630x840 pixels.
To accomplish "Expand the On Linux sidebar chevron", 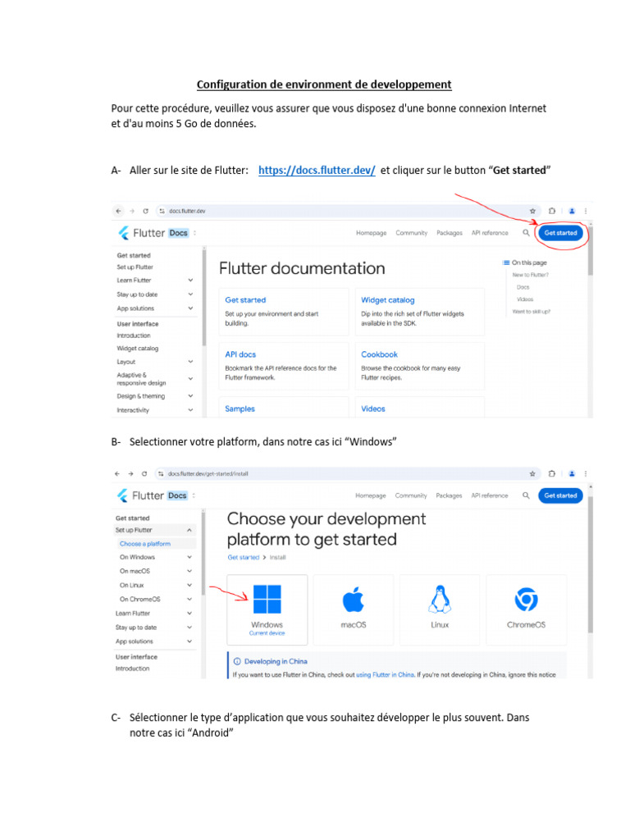I will pos(189,585).
